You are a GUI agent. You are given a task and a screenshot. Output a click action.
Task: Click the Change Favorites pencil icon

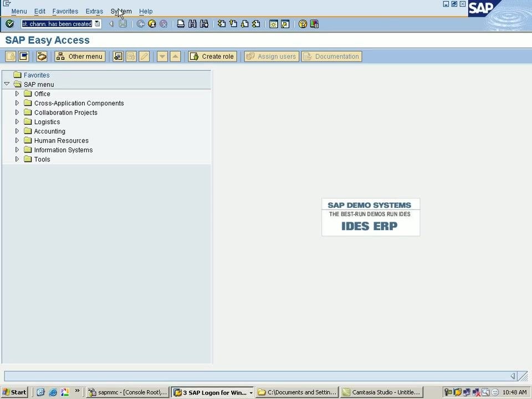click(144, 57)
